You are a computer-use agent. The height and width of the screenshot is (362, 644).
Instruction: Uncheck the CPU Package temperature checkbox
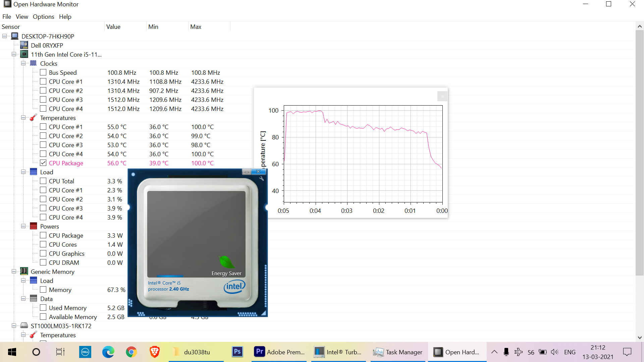click(43, 163)
